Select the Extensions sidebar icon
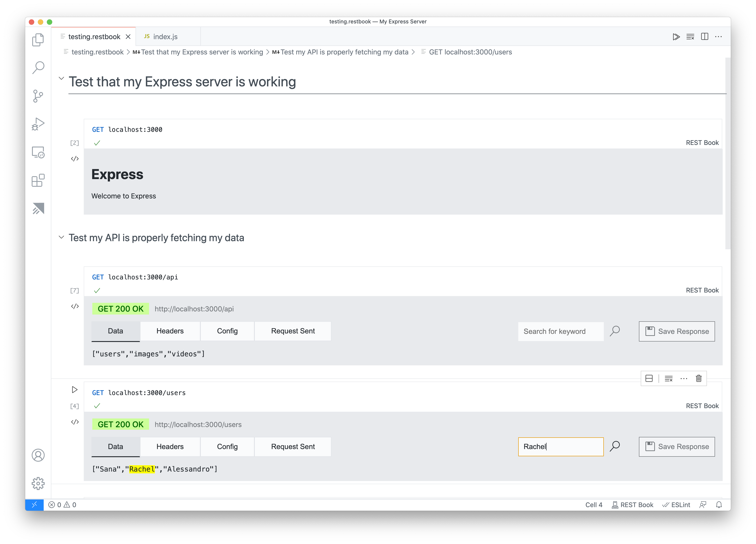756x544 pixels. (38, 181)
